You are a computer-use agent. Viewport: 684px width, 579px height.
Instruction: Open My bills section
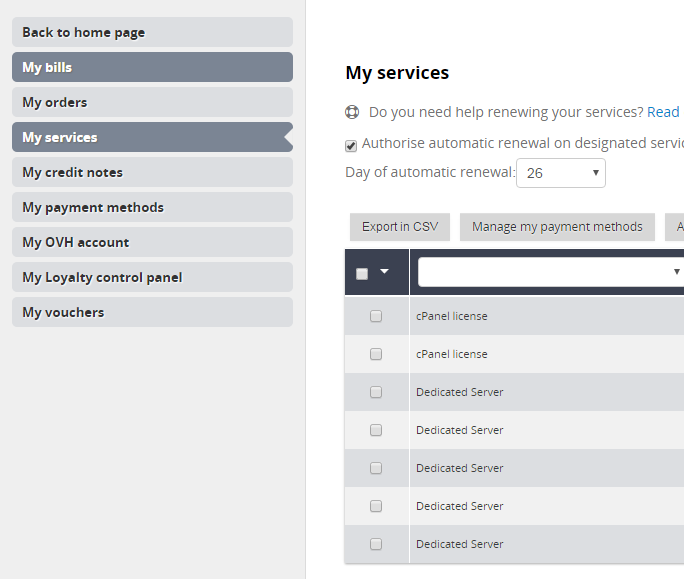click(152, 67)
